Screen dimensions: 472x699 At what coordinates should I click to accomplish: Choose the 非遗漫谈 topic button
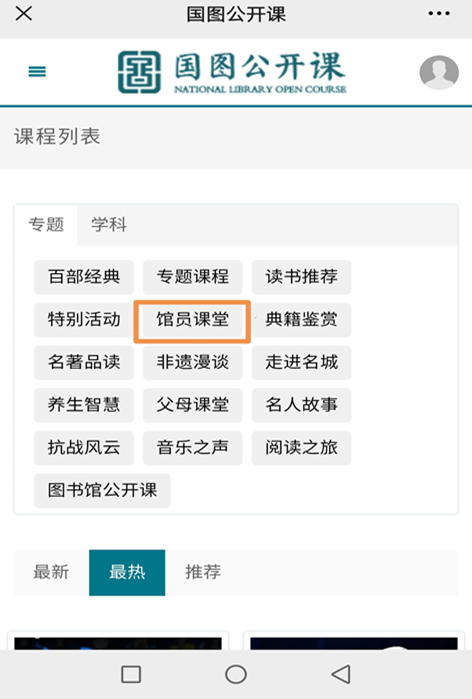193,362
